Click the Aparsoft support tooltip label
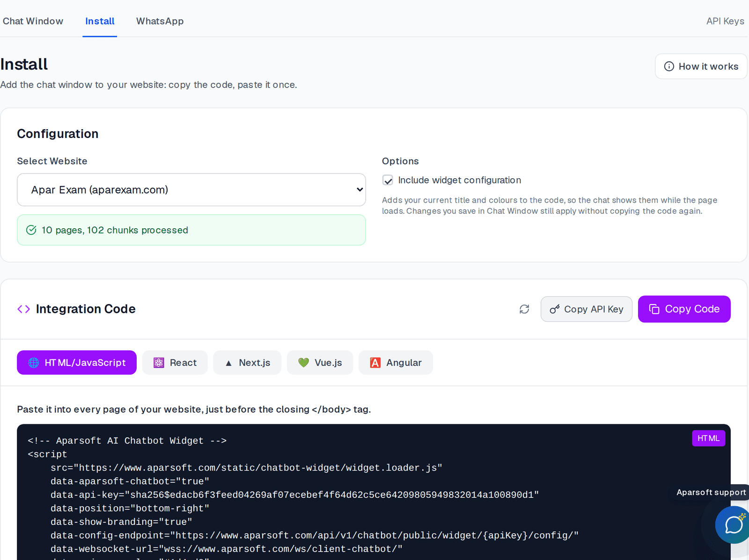The image size is (749, 560). (x=711, y=492)
